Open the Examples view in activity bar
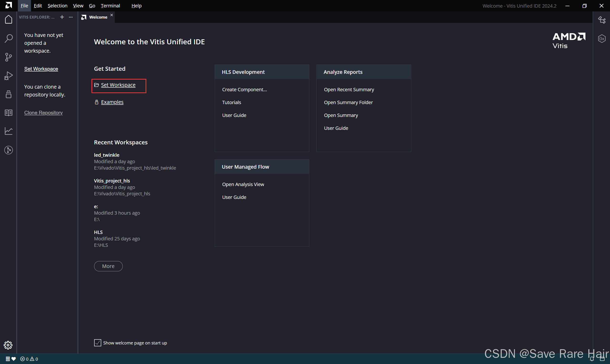This screenshot has width=610, height=364. click(x=9, y=94)
